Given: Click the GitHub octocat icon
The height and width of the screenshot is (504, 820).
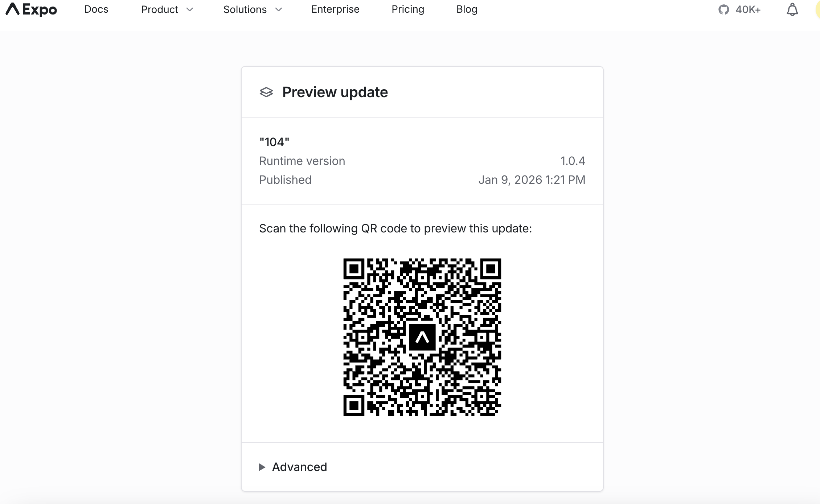Looking at the screenshot, I should point(723,9).
